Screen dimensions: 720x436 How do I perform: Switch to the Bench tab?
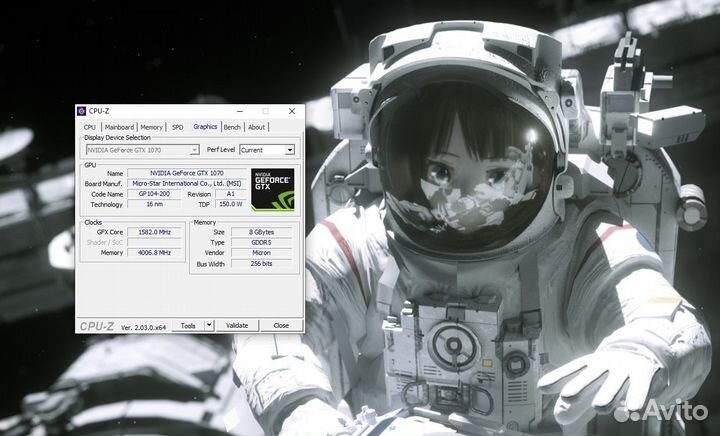click(232, 127)
